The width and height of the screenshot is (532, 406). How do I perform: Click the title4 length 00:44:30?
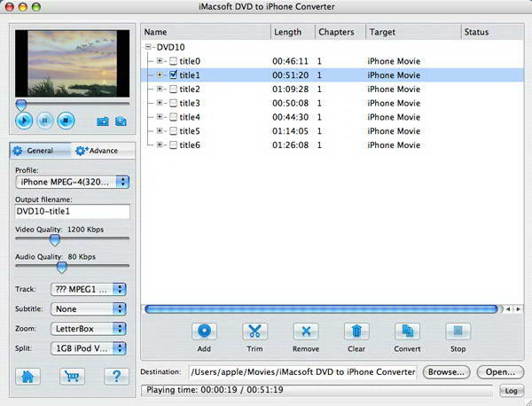tap(291, 117)
